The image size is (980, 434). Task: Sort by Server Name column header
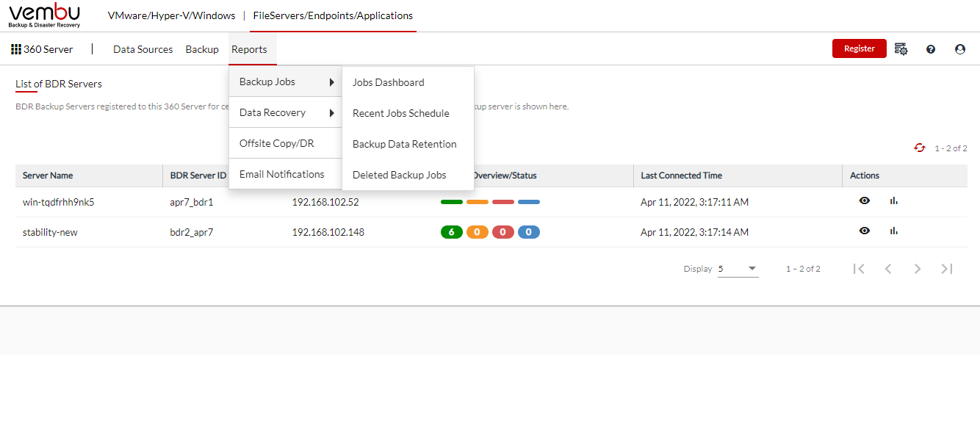(x=48, y=176)
